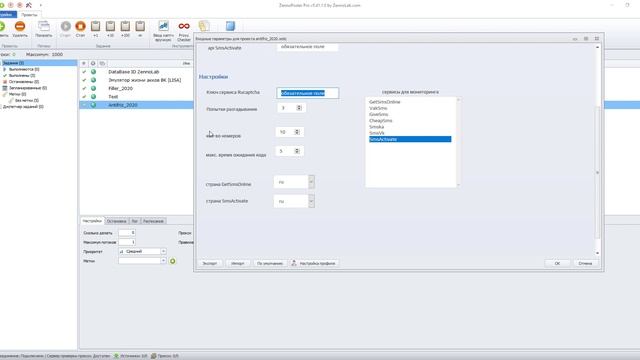This screenshot has width=640, height=360.
Task: Click the green globe icon of Filler_2020 row
Action: [93, 88]
